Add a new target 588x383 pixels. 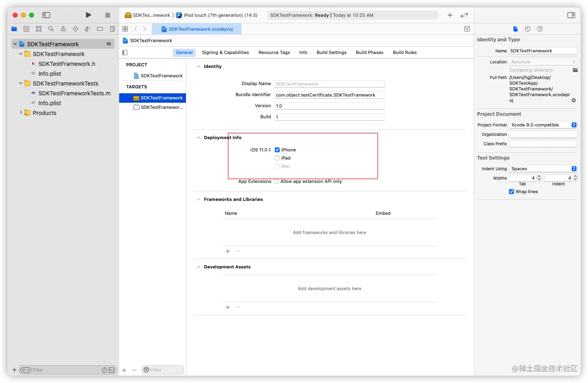click(x=124, y=370)
